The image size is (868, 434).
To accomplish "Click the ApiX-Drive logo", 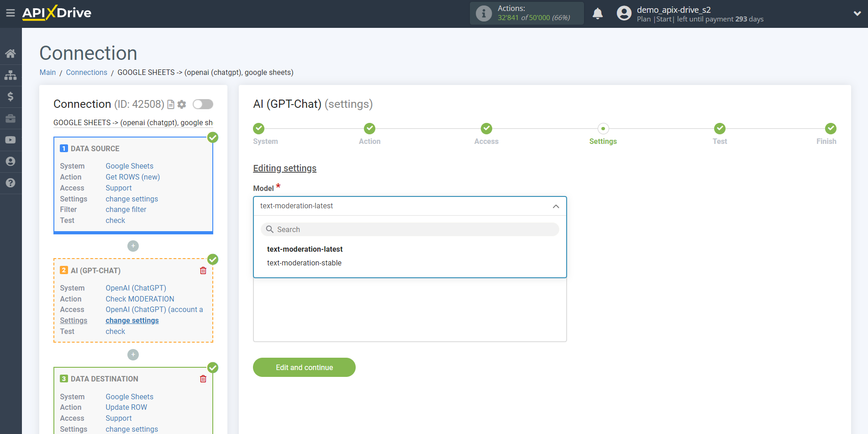I will click(57, 13).
